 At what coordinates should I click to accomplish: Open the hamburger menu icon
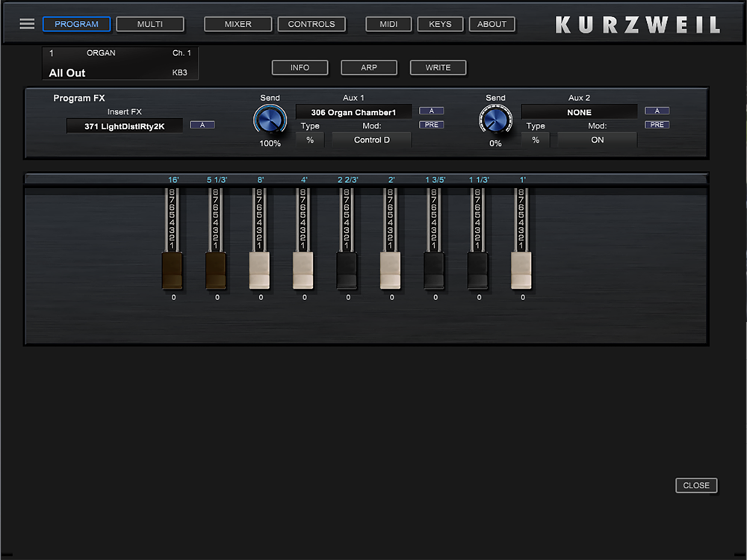pyautogui.click(x=27, y=24)
